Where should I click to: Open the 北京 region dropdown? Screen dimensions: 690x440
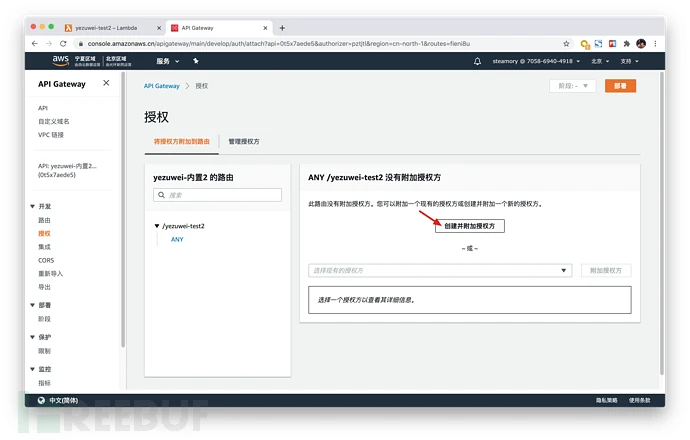tap(600, 61)
